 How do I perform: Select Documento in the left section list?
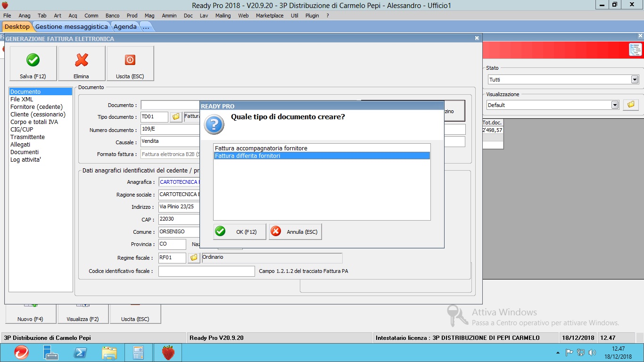point(41,92)
